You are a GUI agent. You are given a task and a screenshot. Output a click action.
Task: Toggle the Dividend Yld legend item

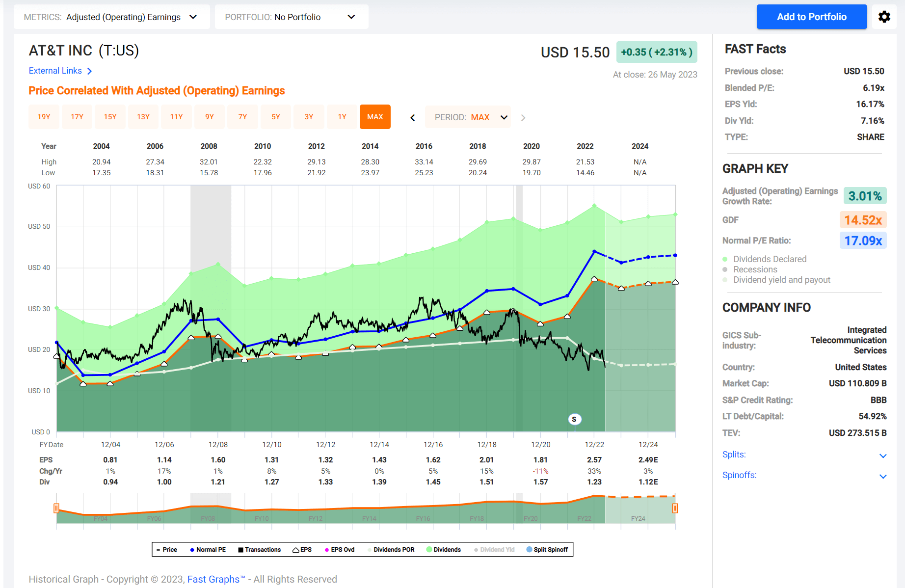click(494, 550)
